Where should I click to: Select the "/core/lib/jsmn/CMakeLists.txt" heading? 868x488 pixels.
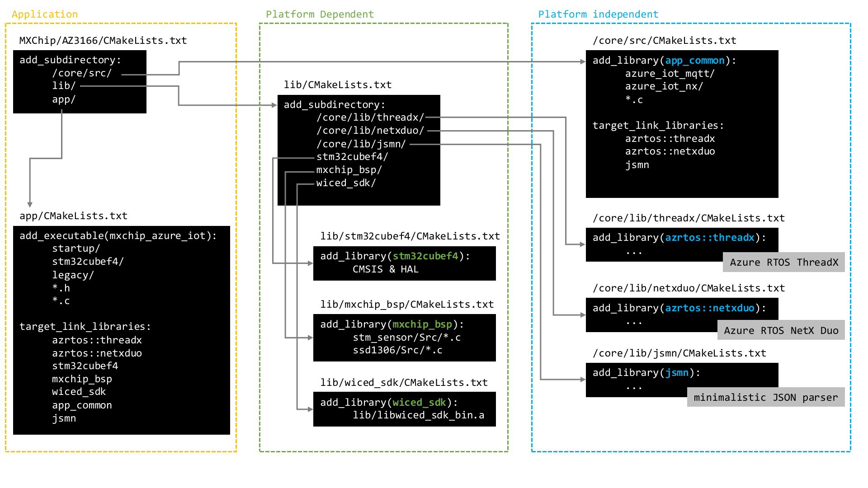[679, 353]
